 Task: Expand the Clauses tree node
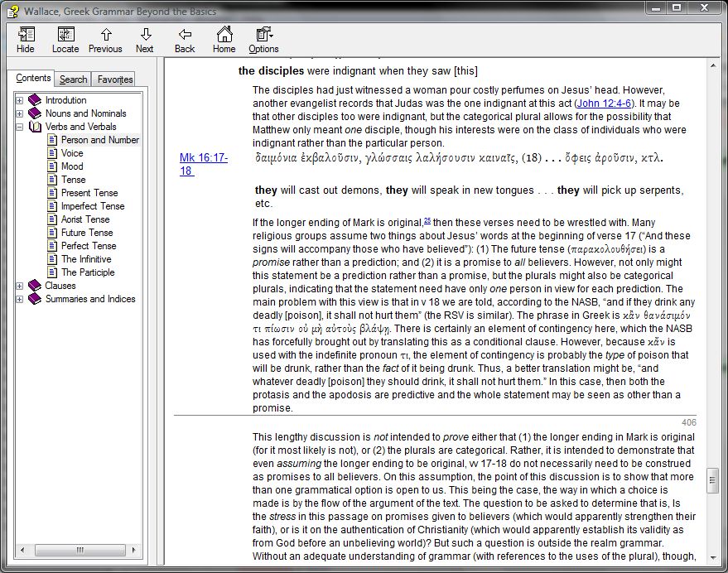(x=20, y=286)
